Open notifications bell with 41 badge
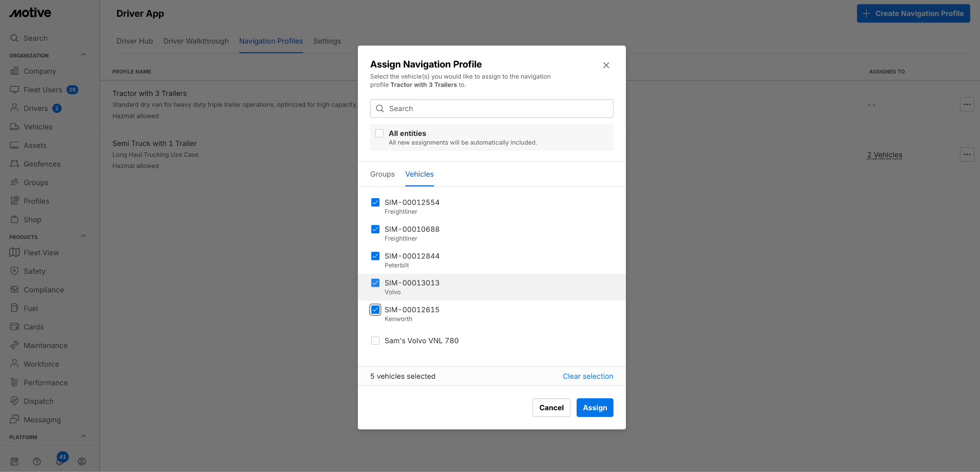 60,461
